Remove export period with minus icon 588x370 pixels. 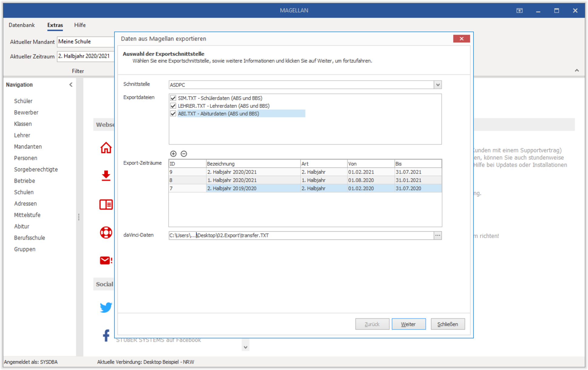184,154
